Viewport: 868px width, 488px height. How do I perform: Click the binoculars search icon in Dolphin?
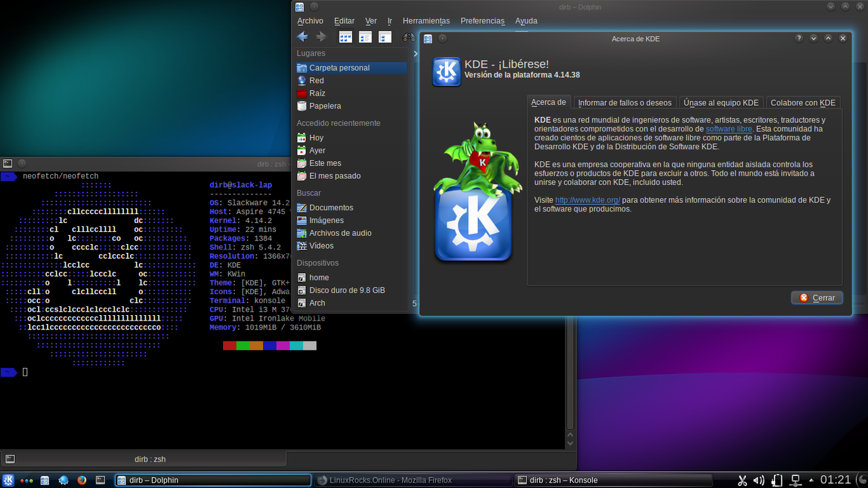click(409, 37)
